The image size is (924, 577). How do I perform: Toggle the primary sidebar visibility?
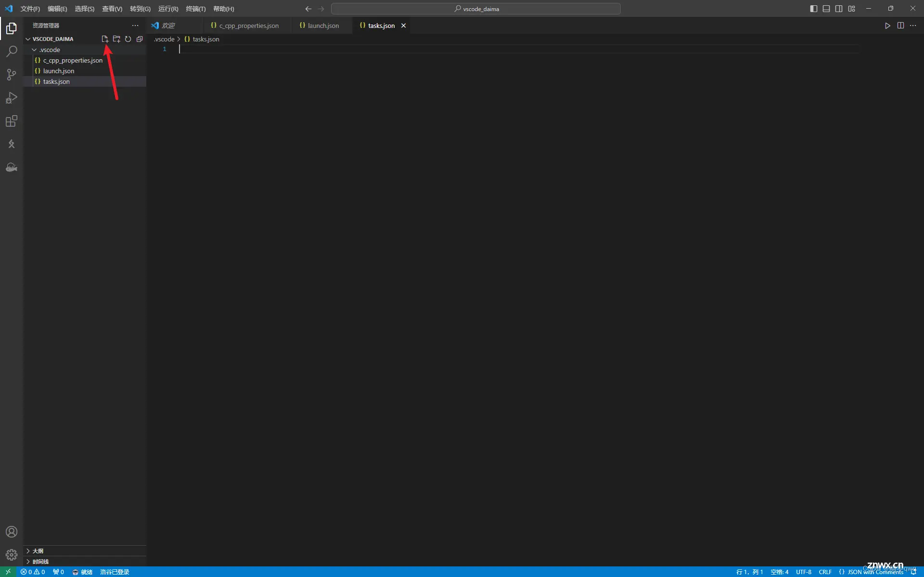(814, 9)
